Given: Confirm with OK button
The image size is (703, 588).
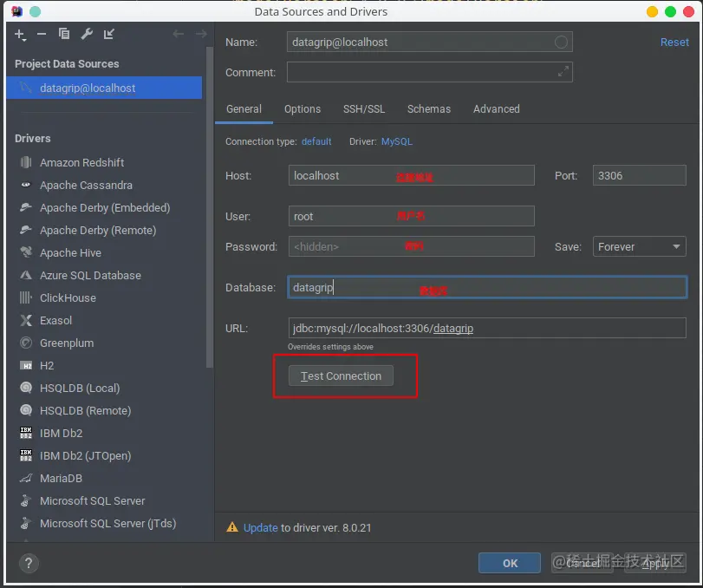Looking at the screenshot, I should pyautogui.click(x=510, y=564).
